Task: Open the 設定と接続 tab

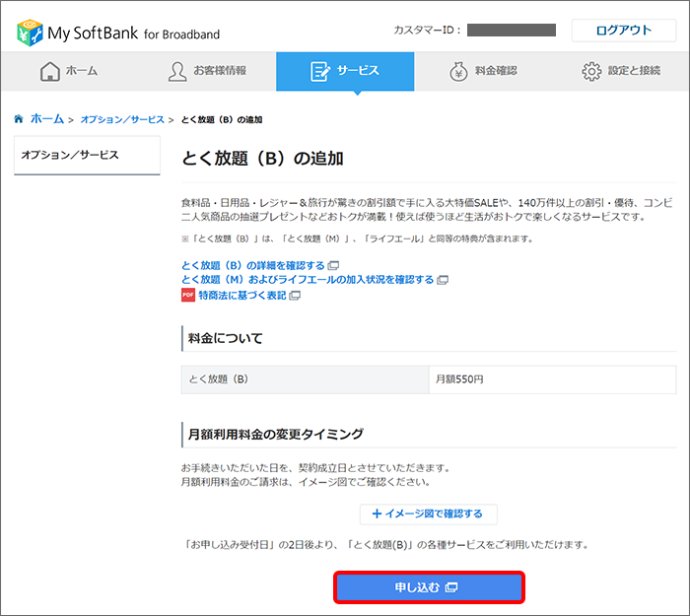Action: (621, 71)
